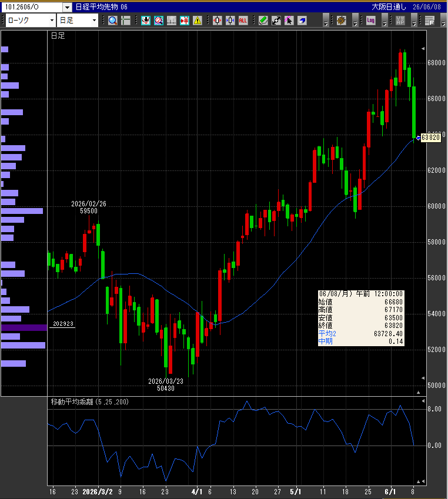Image resolution: width=448 pixels, height=499 pixels.
Task: Click the 2026/02/26 59500 high annotation
Action: point(89,207)
